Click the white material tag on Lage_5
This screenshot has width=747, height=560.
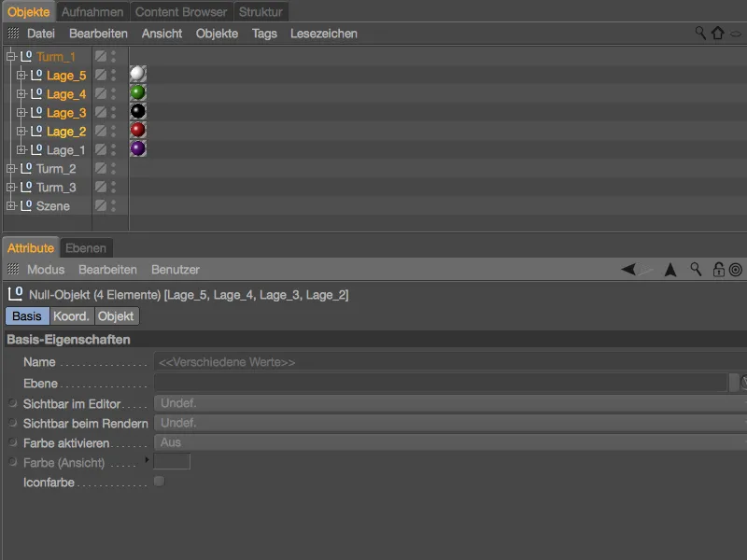(137, 74)
